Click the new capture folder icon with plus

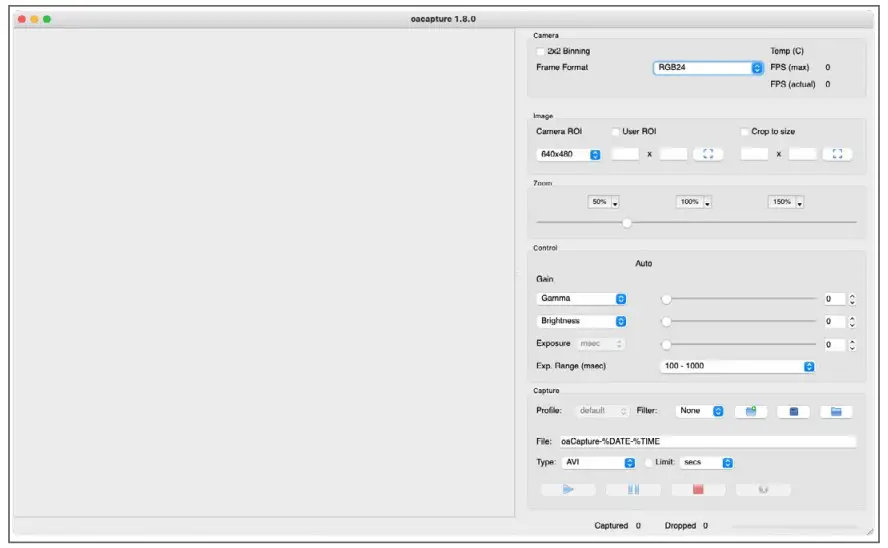[750, 411]
